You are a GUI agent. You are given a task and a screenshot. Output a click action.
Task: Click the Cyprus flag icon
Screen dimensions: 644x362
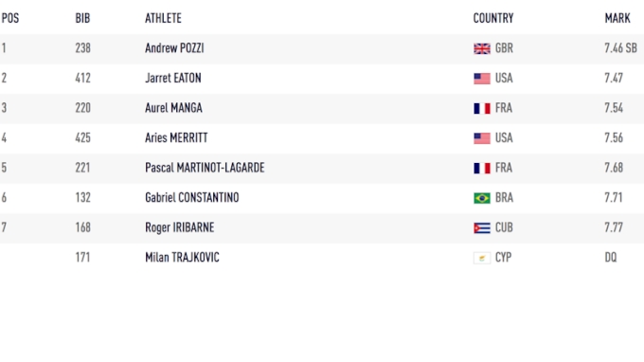click(x=482, y=258)
